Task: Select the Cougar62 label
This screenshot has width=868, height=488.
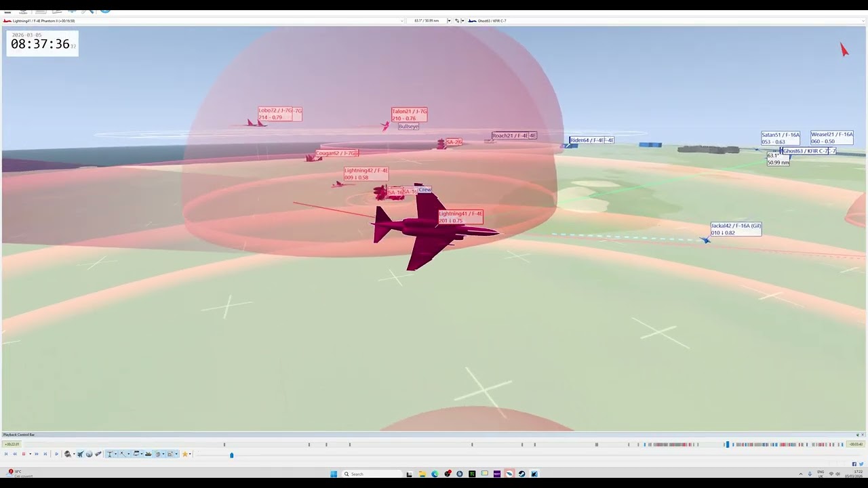Action: point(336,153)
